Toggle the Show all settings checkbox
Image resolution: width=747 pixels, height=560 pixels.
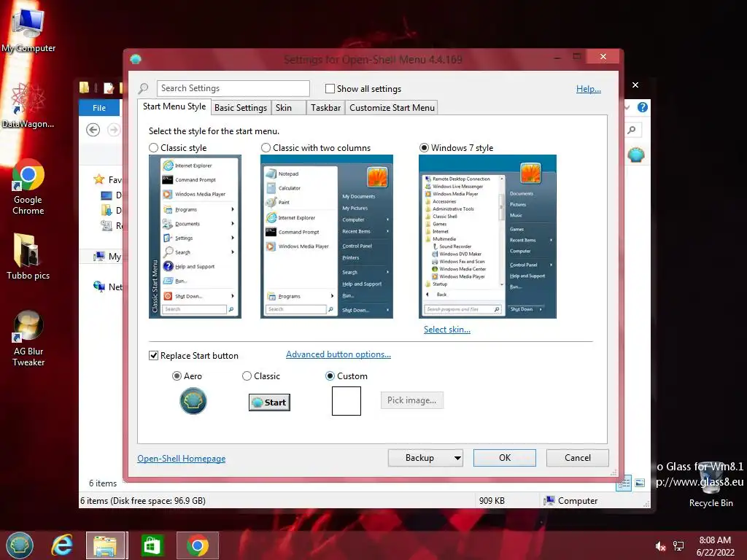click(x=330, y=88)
